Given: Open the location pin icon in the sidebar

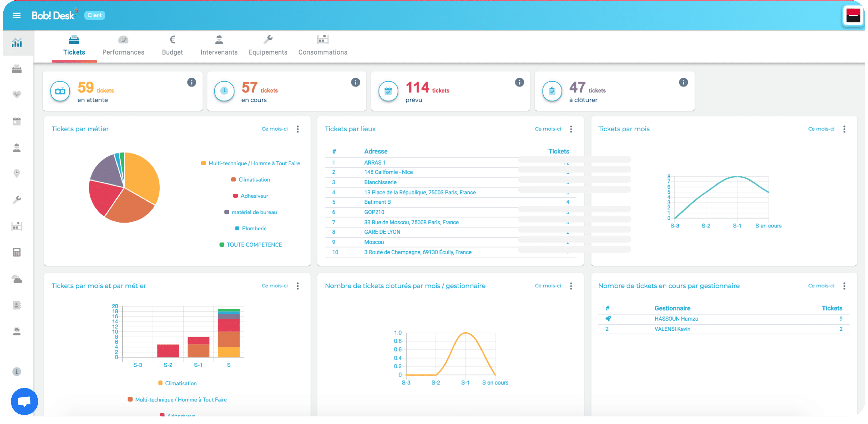Looking at the screenshot, I should [17, 173].
